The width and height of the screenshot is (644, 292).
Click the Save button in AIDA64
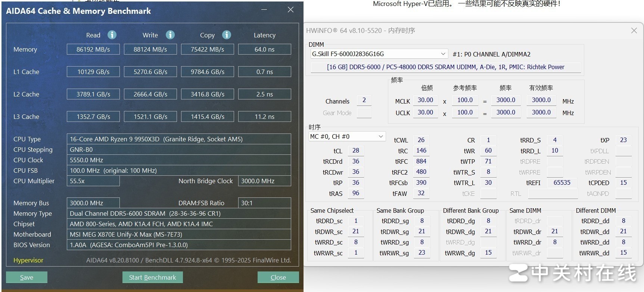(x=27, y=277)
